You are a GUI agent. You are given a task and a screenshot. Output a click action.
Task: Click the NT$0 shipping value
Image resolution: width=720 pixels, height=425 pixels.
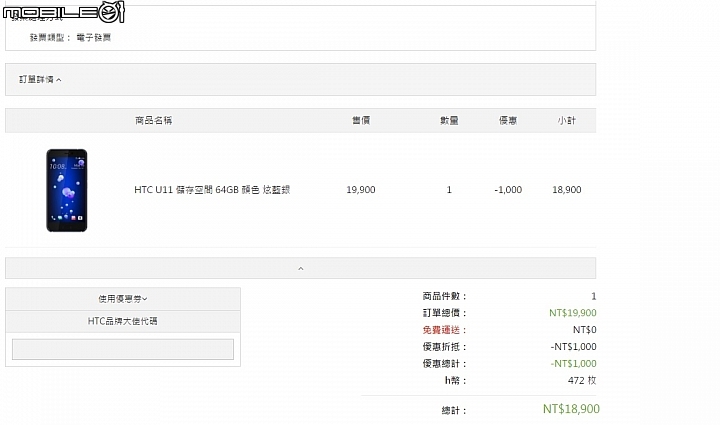coord(585,330)
